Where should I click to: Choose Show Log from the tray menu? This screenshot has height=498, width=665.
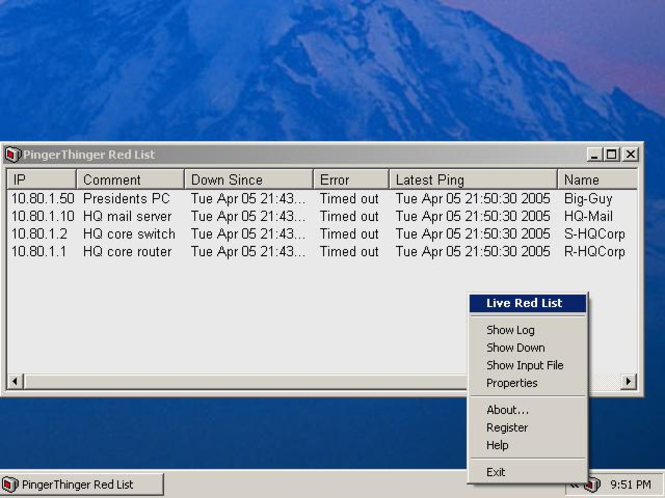coord(528,330)
